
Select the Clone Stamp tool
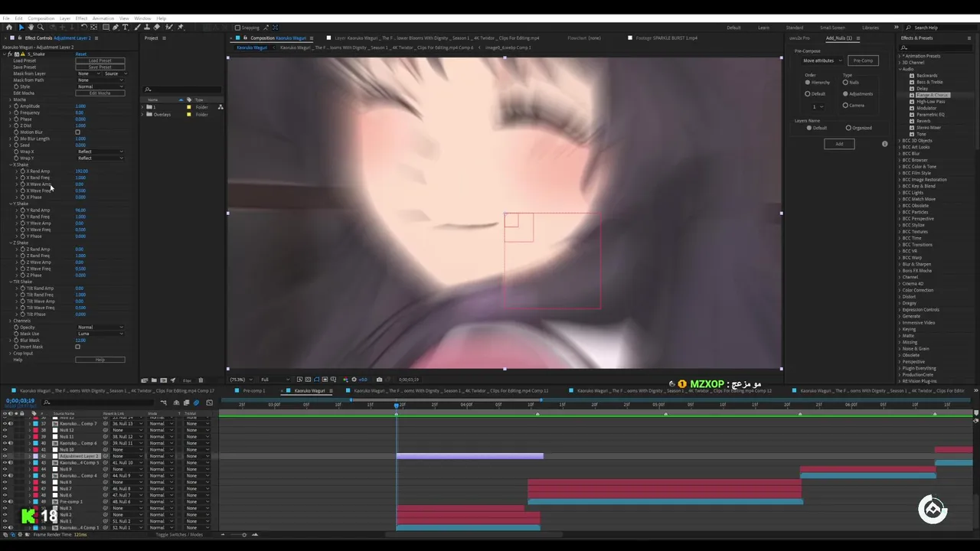[147, 27]
